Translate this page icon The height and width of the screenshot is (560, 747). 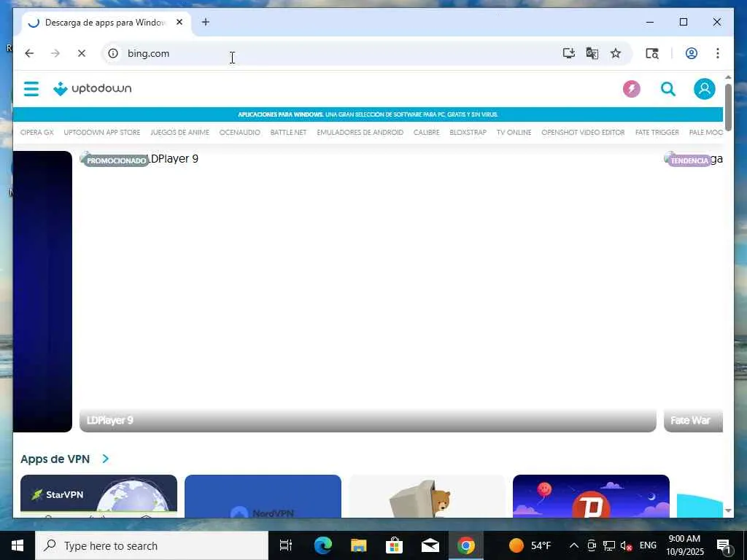point(592,53)
